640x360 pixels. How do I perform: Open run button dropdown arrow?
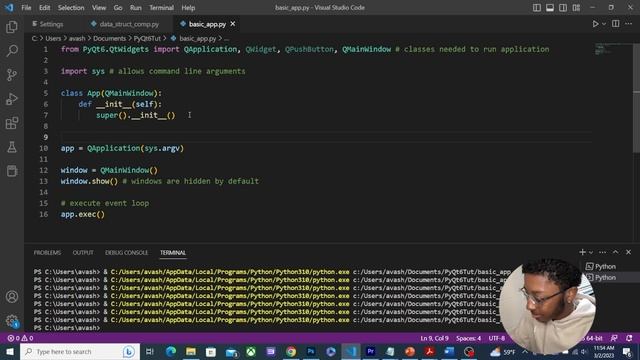(x=604, y=24)
